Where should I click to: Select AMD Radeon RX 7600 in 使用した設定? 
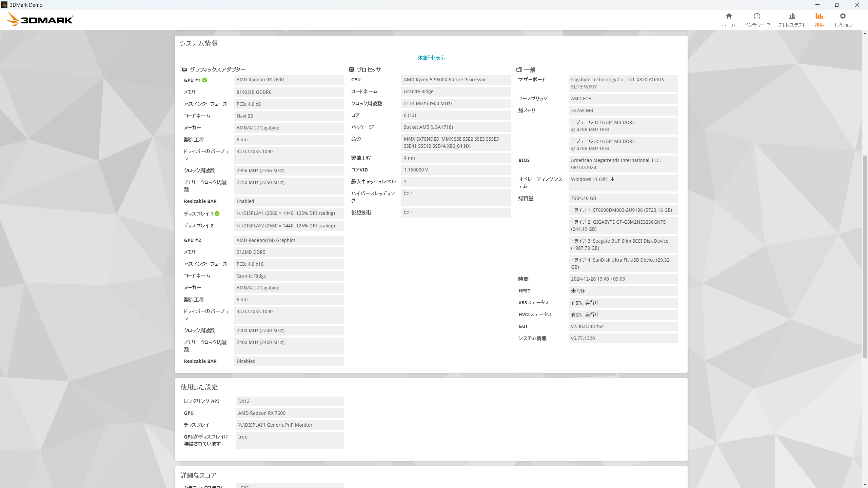click(x=290, y=413)
